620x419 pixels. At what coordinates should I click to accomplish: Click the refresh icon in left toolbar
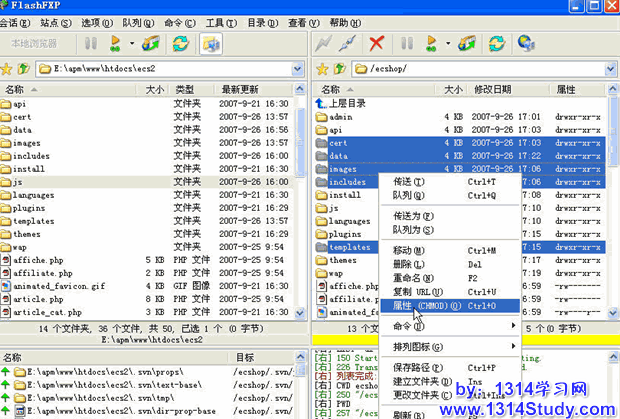tap(181, 43)
